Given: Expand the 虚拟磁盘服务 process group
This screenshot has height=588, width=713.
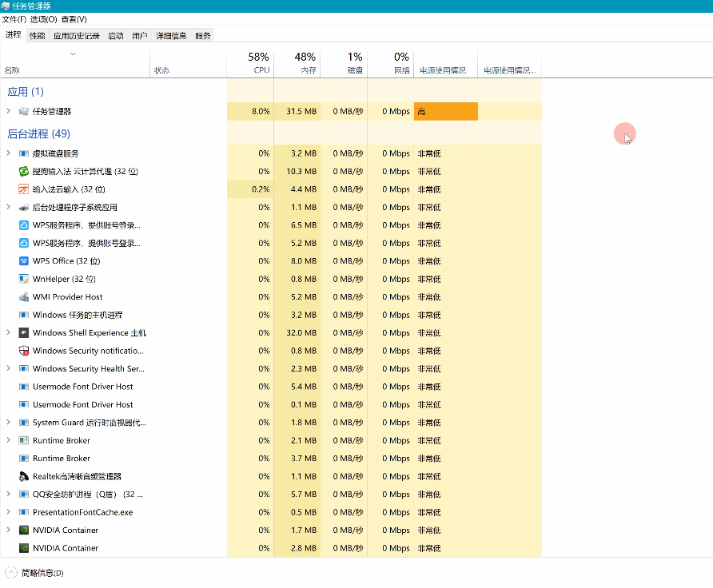Looking at the screenshot, I should click(8, 153).
